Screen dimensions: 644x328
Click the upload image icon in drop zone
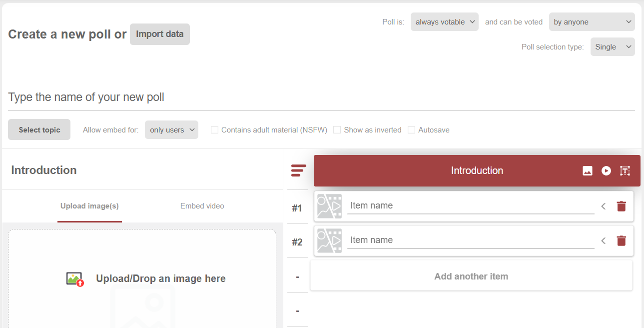(75, 279)
